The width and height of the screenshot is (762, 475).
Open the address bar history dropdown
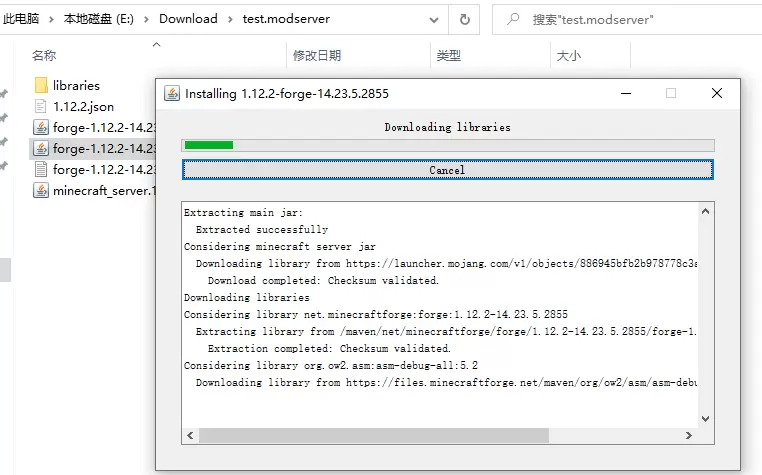[434, 20]
